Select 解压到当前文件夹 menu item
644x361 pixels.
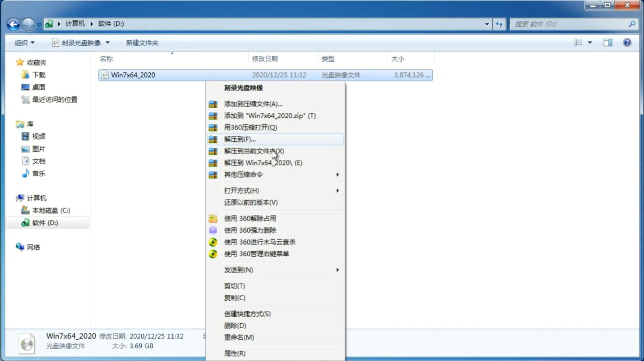tap(254, 151)
